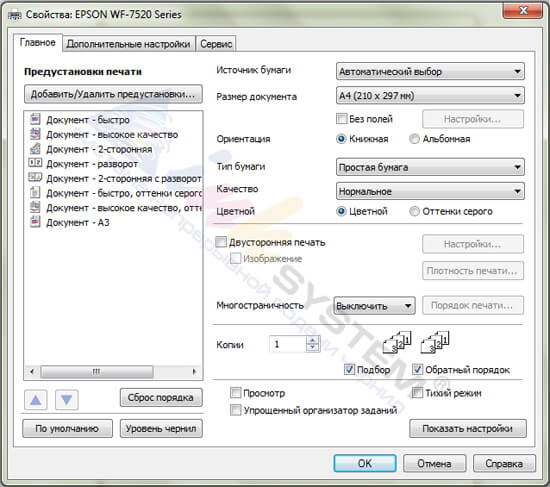The height and width of the screenshot is (487, 550).
Task: Click the icon beside 'Документ - высокое качество'
Action: (35, 134)
